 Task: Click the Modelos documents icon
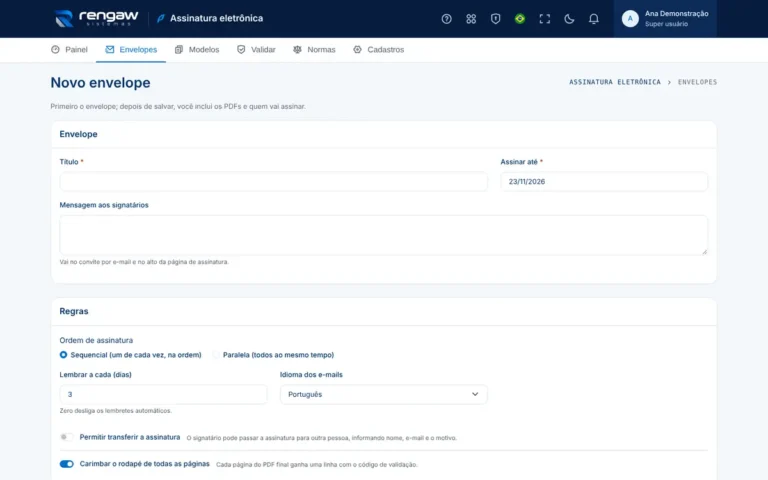coord(179,49)
